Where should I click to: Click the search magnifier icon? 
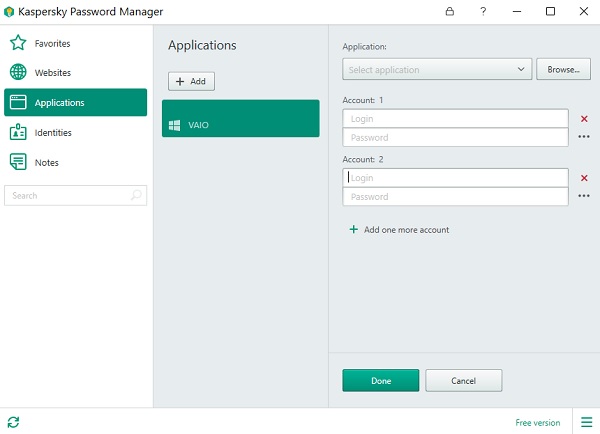[136, 195]
